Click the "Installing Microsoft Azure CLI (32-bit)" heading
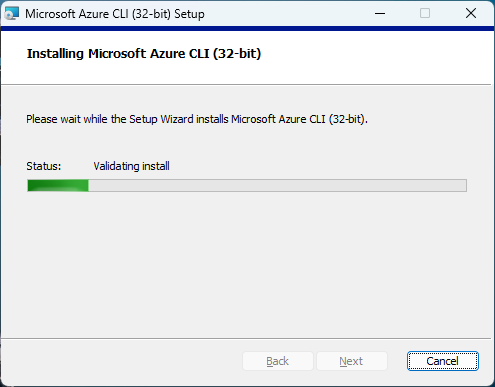 point(144,54)
